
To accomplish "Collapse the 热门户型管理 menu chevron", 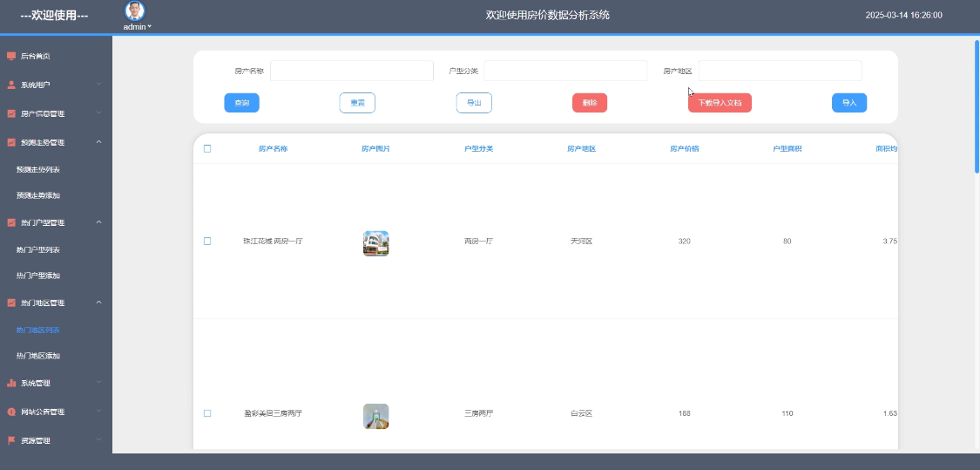I will [98, 222].
